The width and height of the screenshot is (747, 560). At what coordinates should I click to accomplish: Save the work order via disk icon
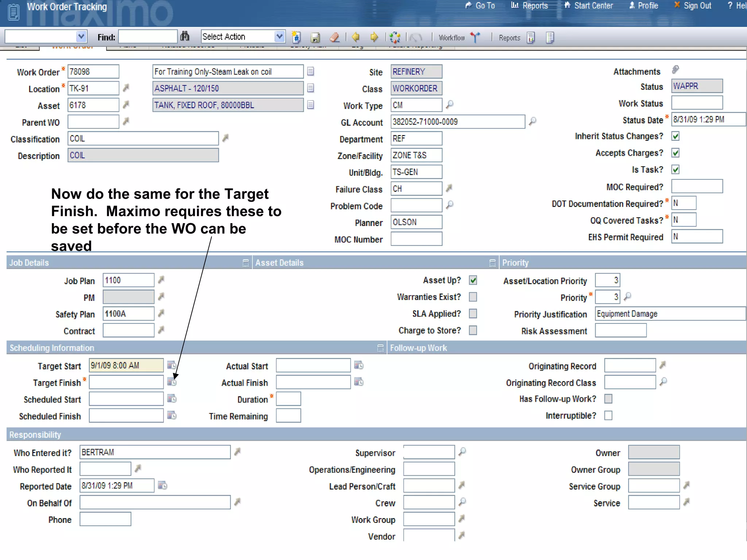click(x=315, y=37)
